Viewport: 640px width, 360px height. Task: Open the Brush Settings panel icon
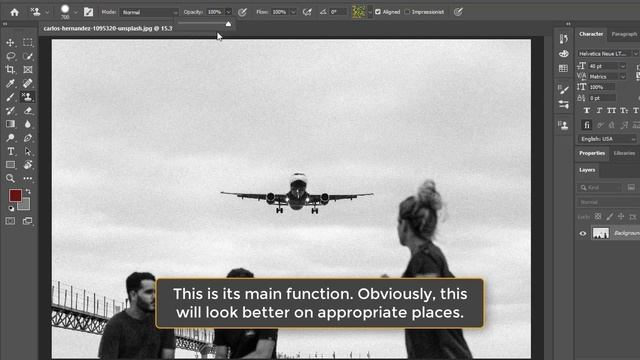coord(564,104)
